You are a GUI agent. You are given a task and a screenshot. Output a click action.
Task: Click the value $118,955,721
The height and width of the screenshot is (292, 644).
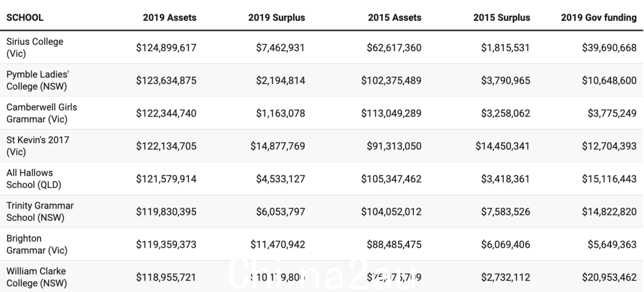pyautogui.click(x=166, y=278)
